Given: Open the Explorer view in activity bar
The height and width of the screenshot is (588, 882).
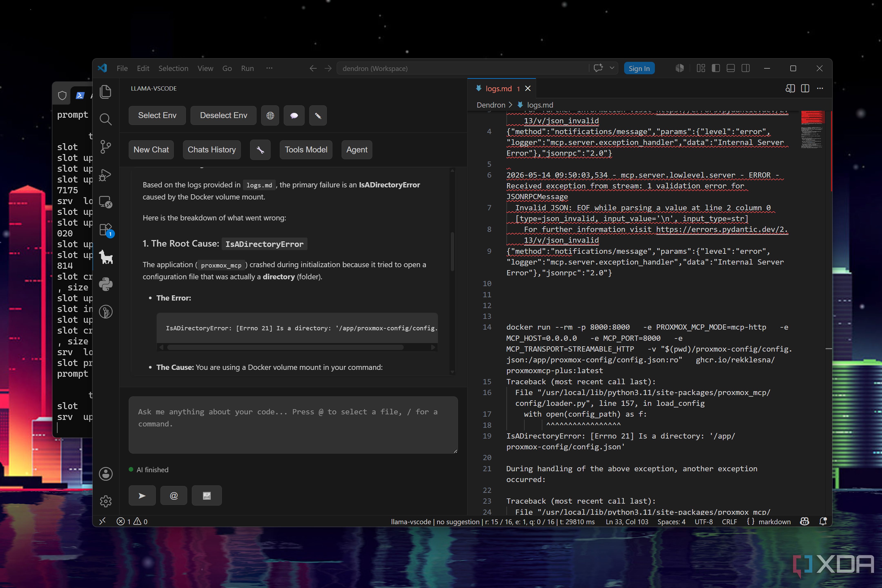Looking at the screenshot, I should pos(106,92).
